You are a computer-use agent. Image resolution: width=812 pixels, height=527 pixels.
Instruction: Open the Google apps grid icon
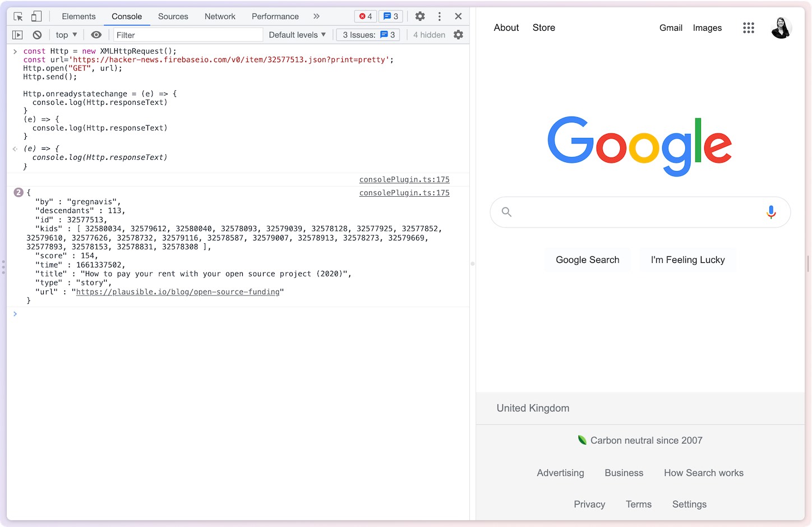click(x=749, y=27)
